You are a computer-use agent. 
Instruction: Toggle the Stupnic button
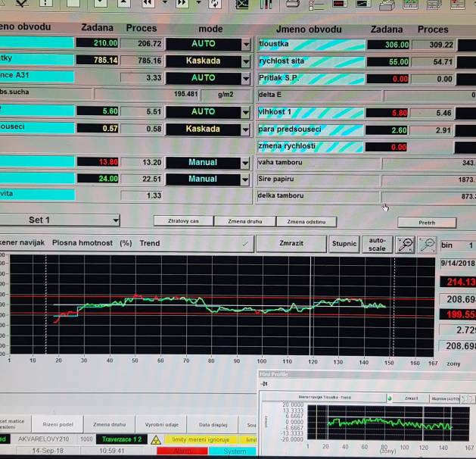tap(344, 244)
